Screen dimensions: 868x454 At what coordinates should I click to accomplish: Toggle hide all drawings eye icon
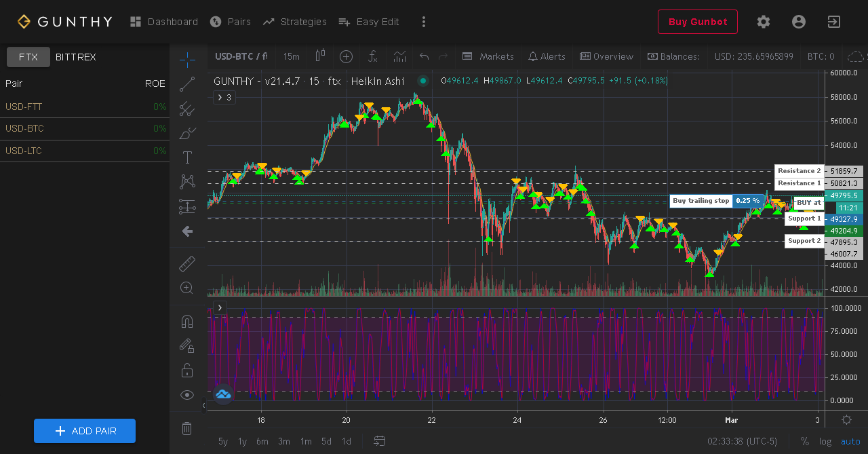pyautogui.click(x=187, y=395)
